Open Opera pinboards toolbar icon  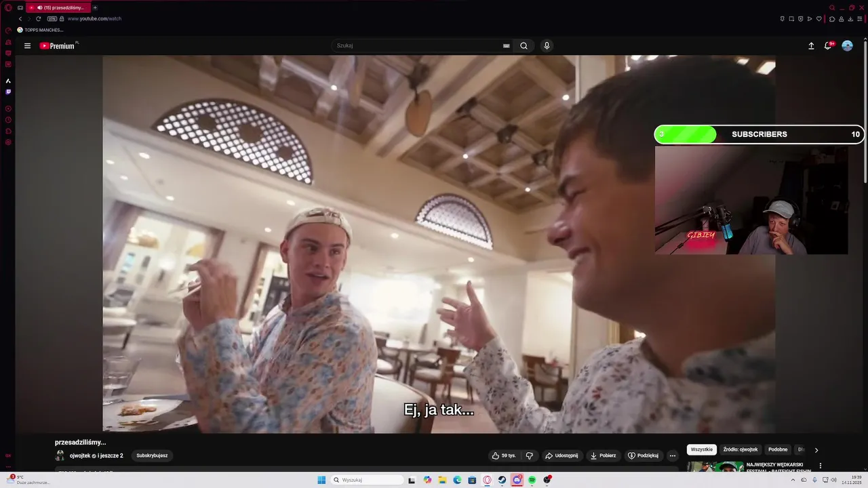[782, 19]
